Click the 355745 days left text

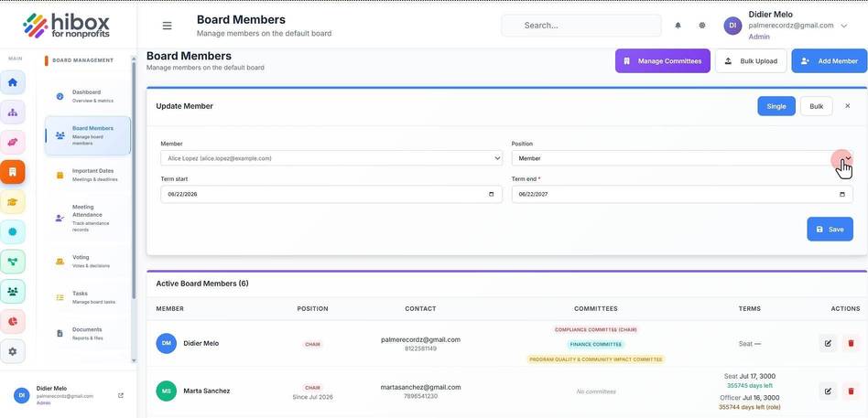[x=750, y=385]
